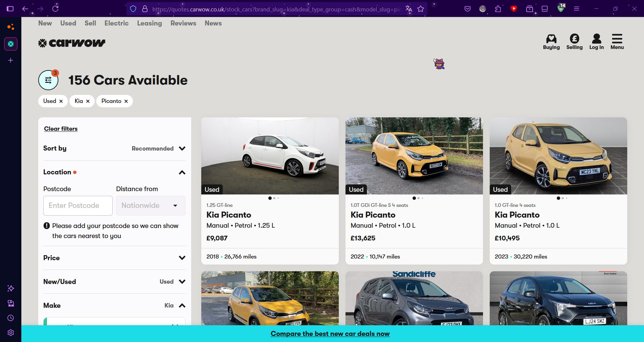This screenshot has width=644, height=342.
Task: Open the Sort by Recommended dropdown
Action: tap(114, 149)
